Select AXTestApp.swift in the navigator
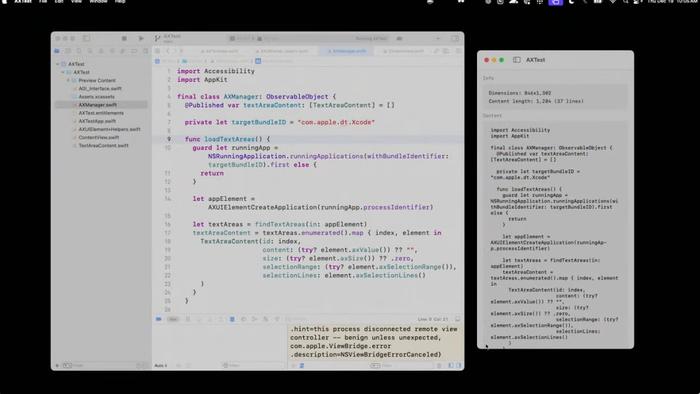Viewport: 700px width, 394px height. tap(97, 121)
